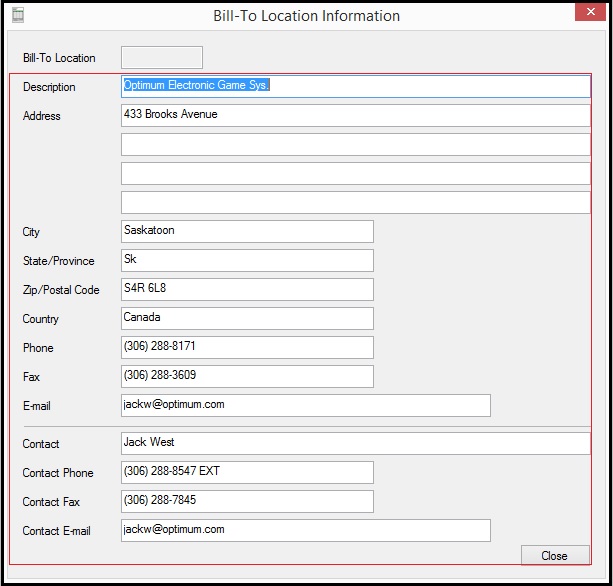Click the City field showing Saskatoon
Screen dimensions: 613x586
point(247,231)
